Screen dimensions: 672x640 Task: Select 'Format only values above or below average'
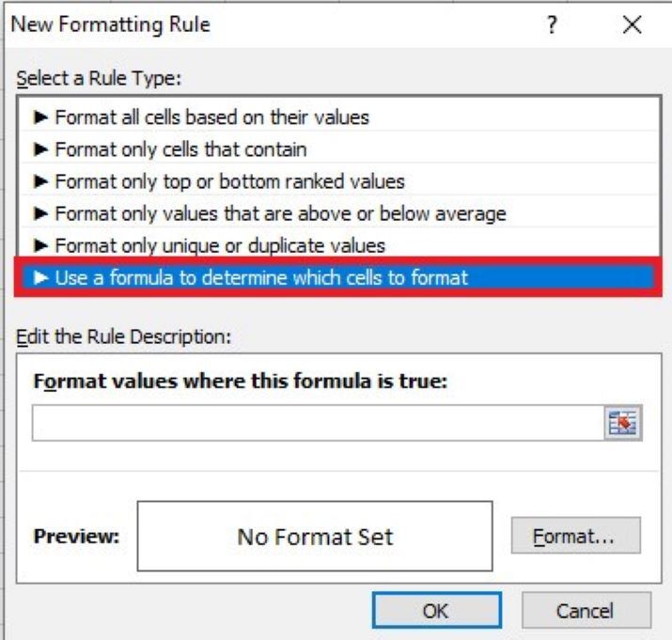point(280,213)
